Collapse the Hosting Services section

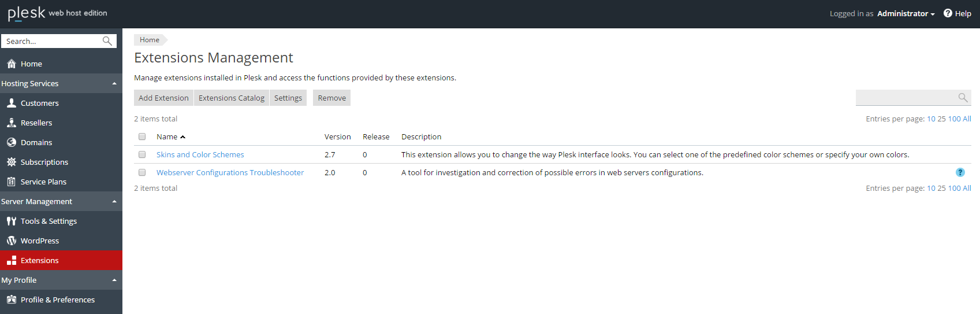coord(114,84)
